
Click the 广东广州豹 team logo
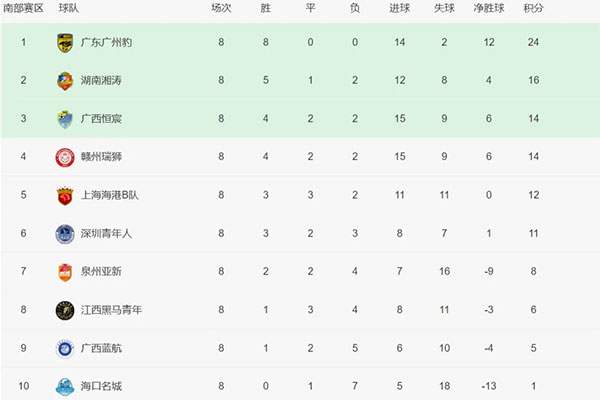[65, 43]
